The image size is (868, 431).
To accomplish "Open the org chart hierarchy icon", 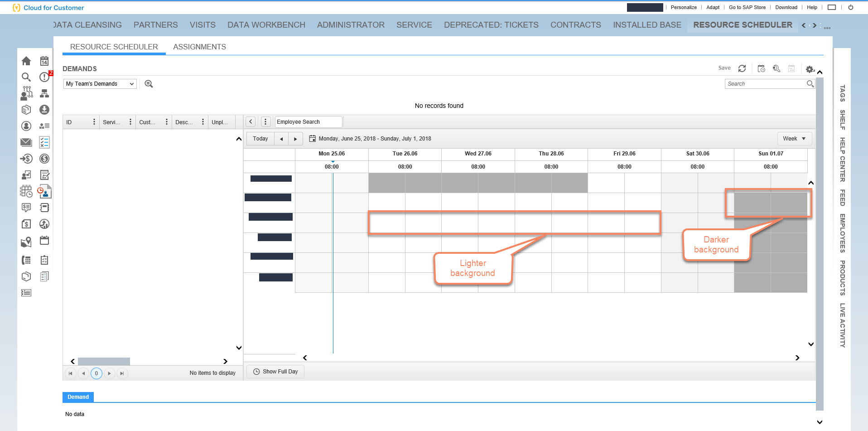I will pyautogui.click(x=44, y=93).
